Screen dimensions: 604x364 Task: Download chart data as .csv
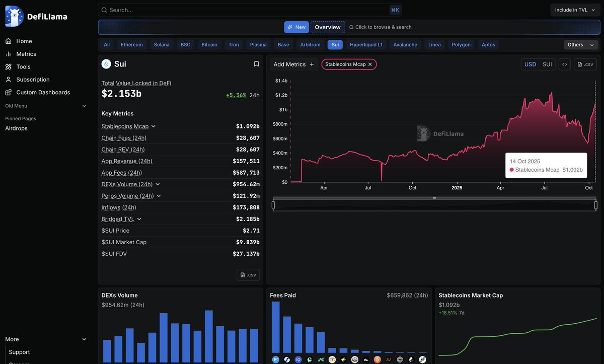click(585, 64)
